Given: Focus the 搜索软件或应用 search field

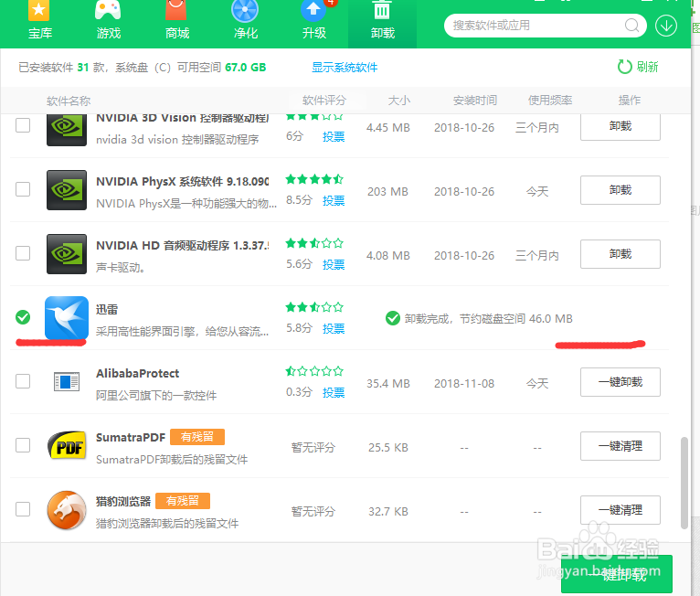Looking at the screenshot, I should pos(545,26).
